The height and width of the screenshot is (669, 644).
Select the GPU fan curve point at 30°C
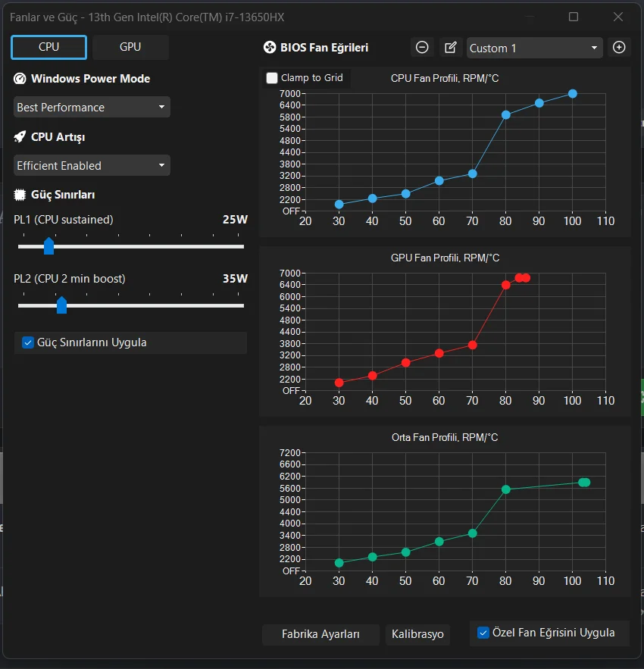point(339,383)
